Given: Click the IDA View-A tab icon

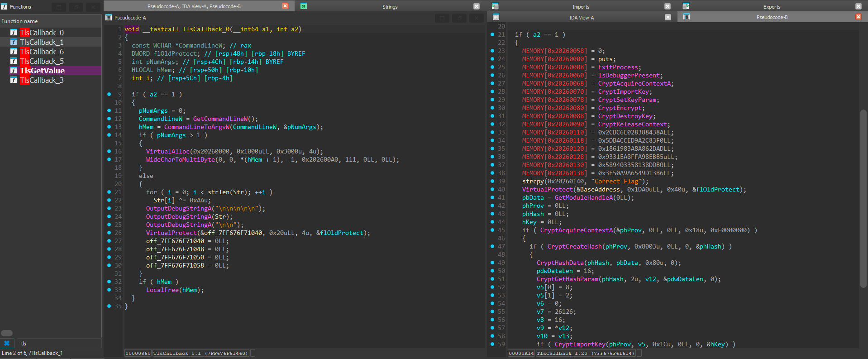Looking at the screenshot, I should point(496,17).
